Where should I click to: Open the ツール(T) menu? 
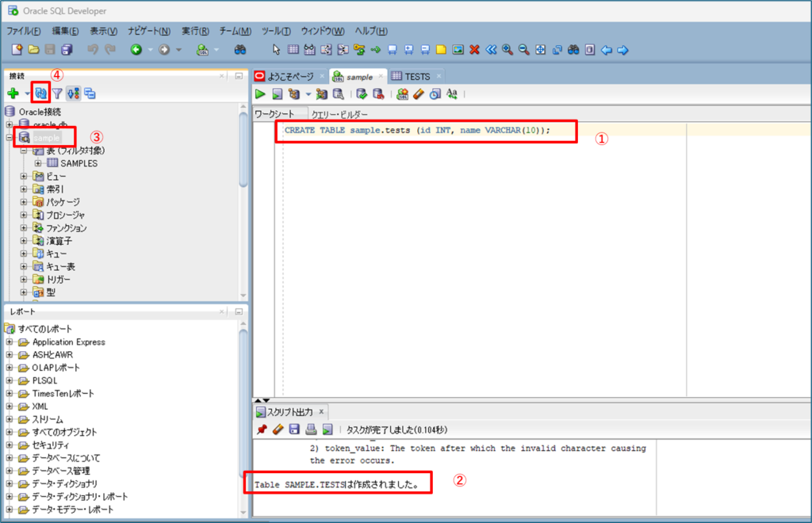coord(276,31)
